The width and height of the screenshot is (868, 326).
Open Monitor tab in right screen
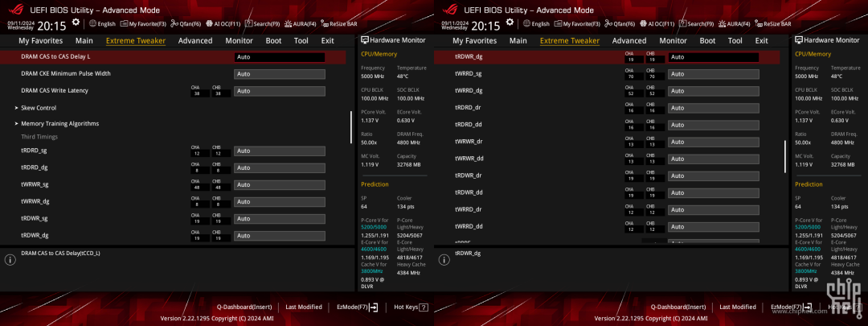coord(674,40)
